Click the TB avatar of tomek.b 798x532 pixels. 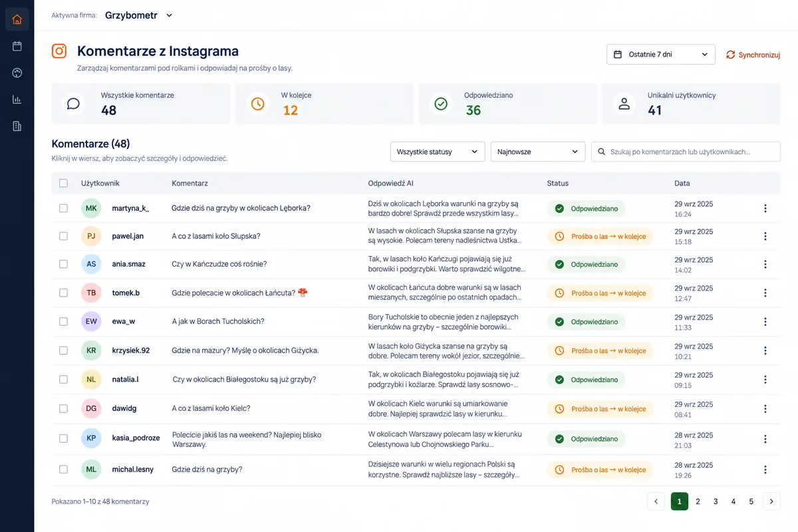pos(91,293)
